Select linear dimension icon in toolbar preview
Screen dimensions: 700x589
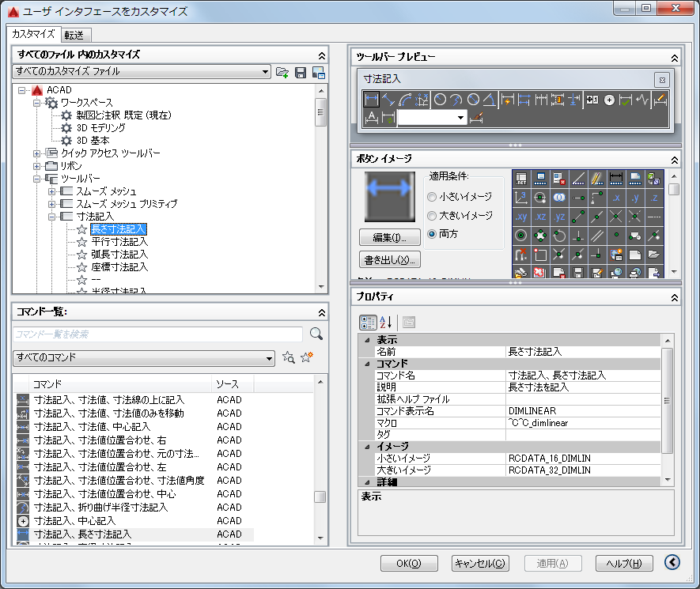[x=372, y=100]
